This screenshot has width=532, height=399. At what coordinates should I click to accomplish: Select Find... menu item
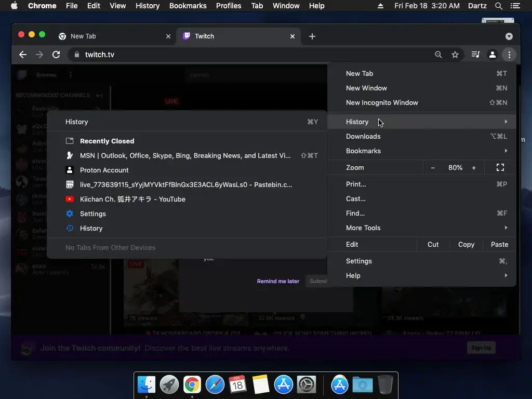tap(422, 214)
